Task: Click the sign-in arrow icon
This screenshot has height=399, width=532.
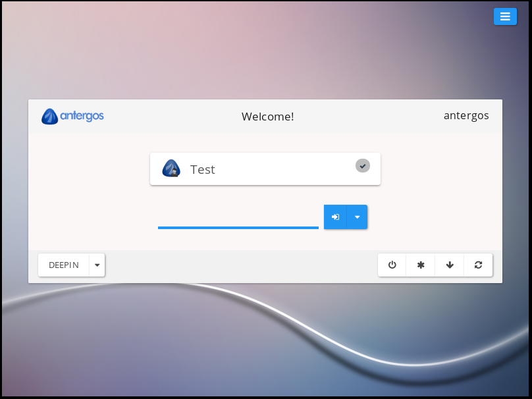Action: tap(335, 217)
